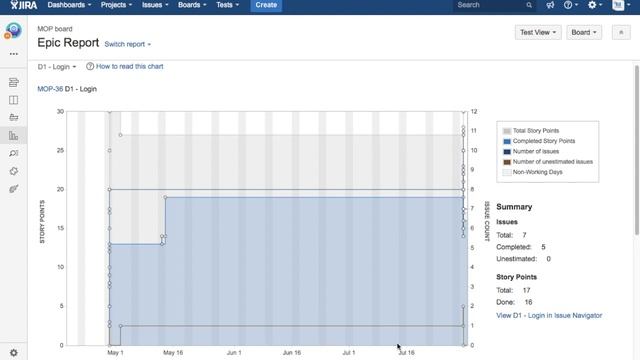
Task: Open the Projects menu
Action: pos(116,5)
